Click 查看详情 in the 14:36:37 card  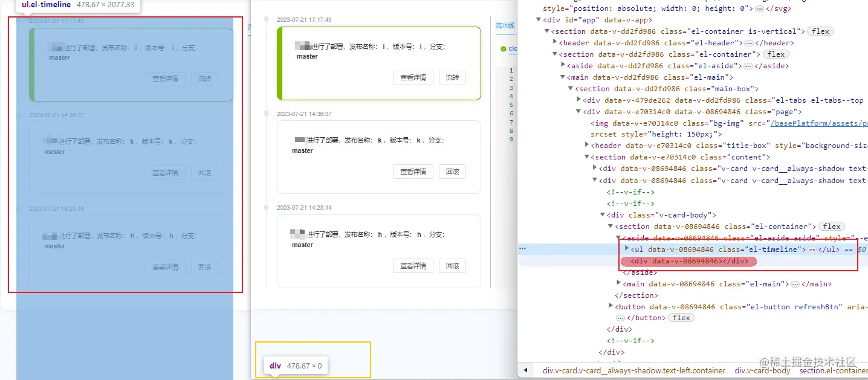[413, 172]
